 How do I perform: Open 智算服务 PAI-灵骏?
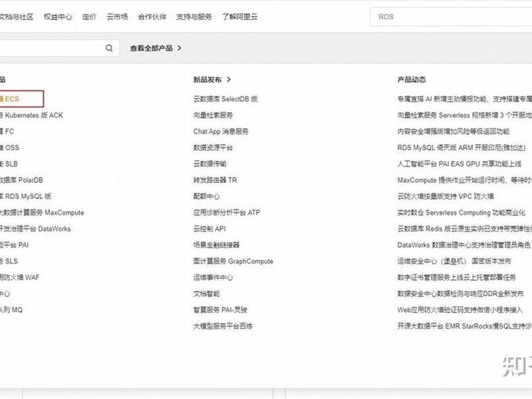click(x=220, y=310)
